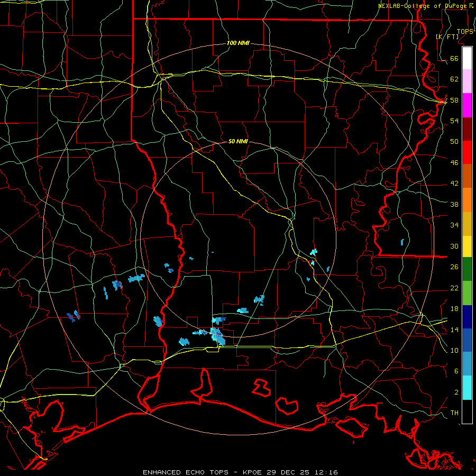This screenshot has width=476, height=476.
Task: Click the 100 NMI range ring label
Action: 238,43
